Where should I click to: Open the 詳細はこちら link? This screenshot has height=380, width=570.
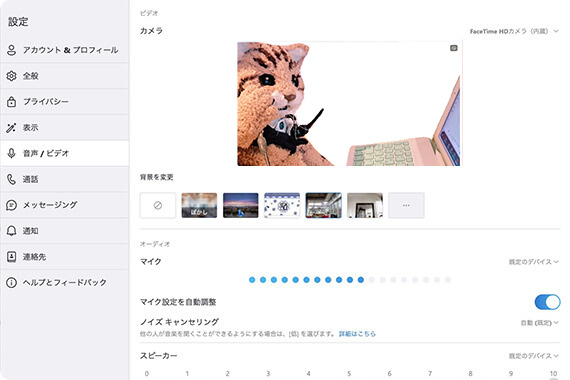coord(357,333)
